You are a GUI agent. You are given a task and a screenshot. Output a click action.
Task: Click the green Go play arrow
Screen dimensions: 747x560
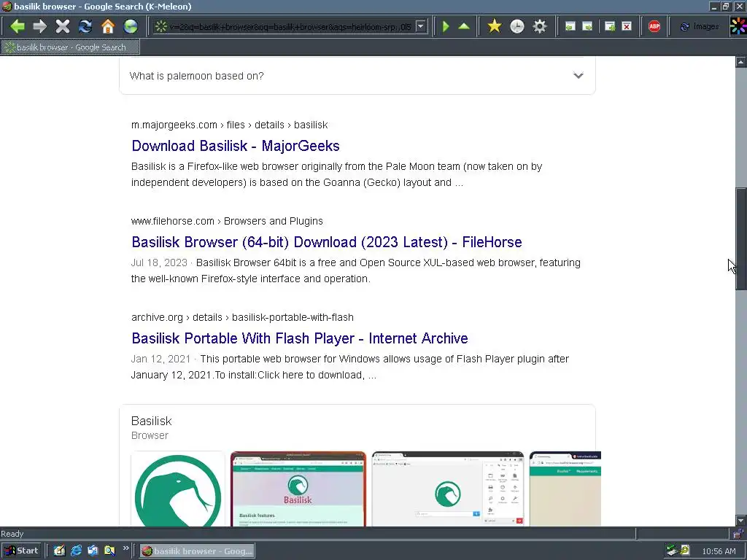pos(446,26)
